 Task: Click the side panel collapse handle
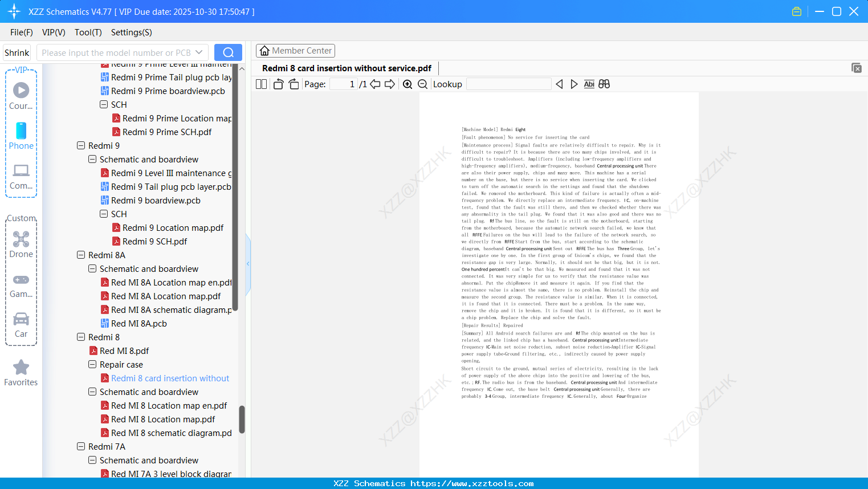[x=248, y=263]
